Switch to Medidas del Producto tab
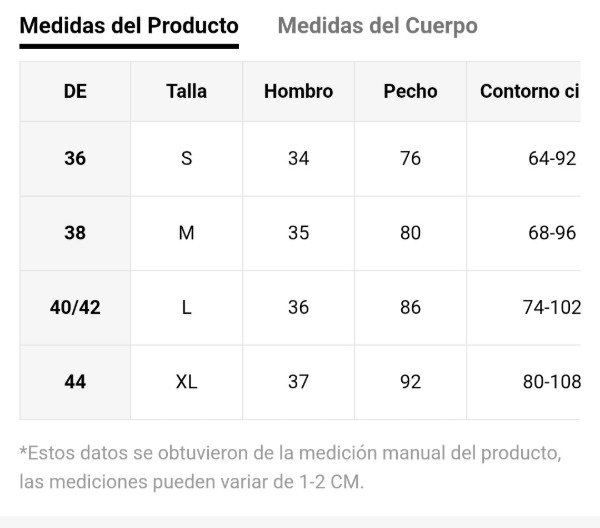This screenshot has width=600, height=528. click(x=129, y=26)
